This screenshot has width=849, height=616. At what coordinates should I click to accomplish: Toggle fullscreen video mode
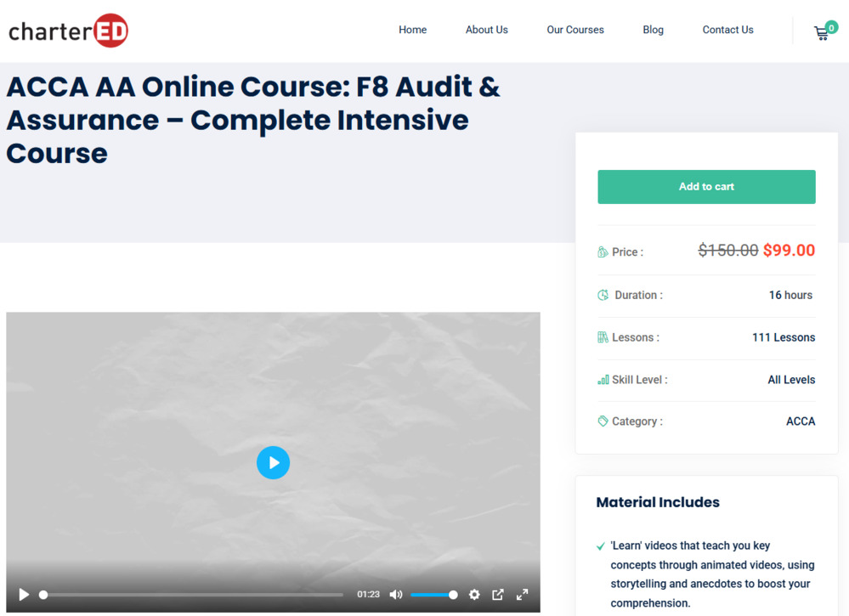click(x=522, y=595)
